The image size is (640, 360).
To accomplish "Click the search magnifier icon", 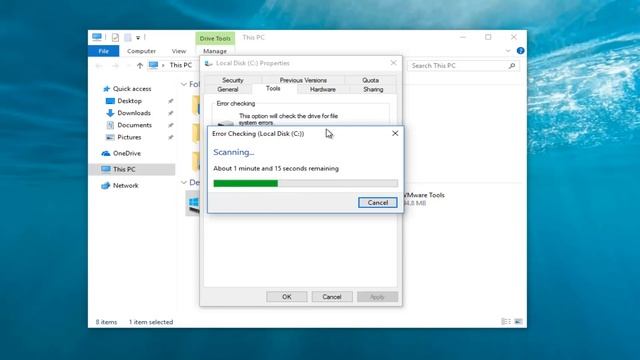I will (x=512, y=66).
